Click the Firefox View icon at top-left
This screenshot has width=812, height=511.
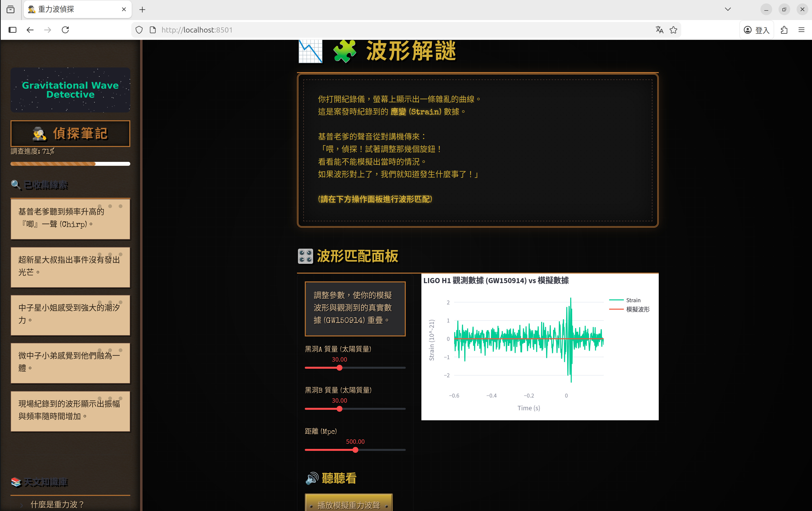coord(11,10)
